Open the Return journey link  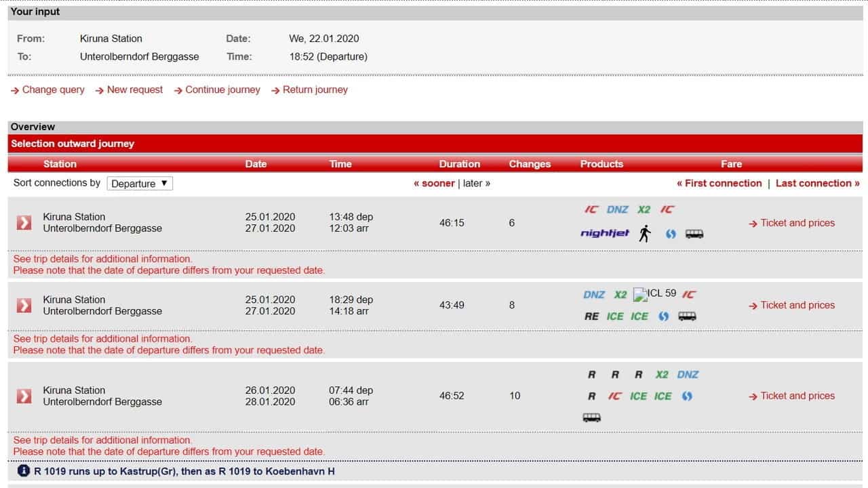click(315, 89)
